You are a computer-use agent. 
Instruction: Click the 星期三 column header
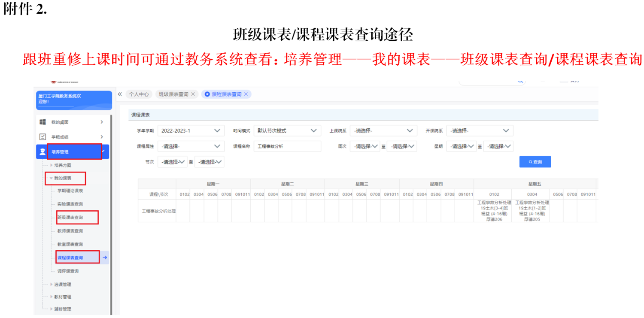click(x=362, y=184)
